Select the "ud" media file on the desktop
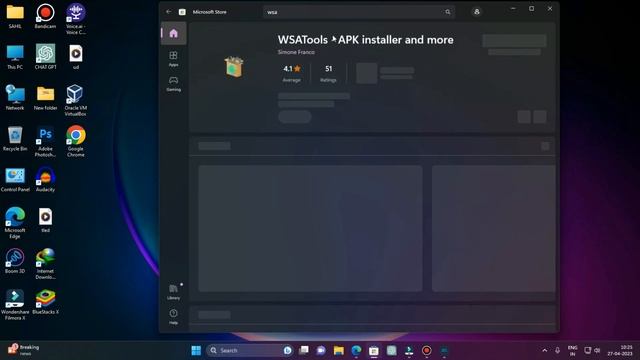Screen dimensions: 640x360 [x=76, y=57]
